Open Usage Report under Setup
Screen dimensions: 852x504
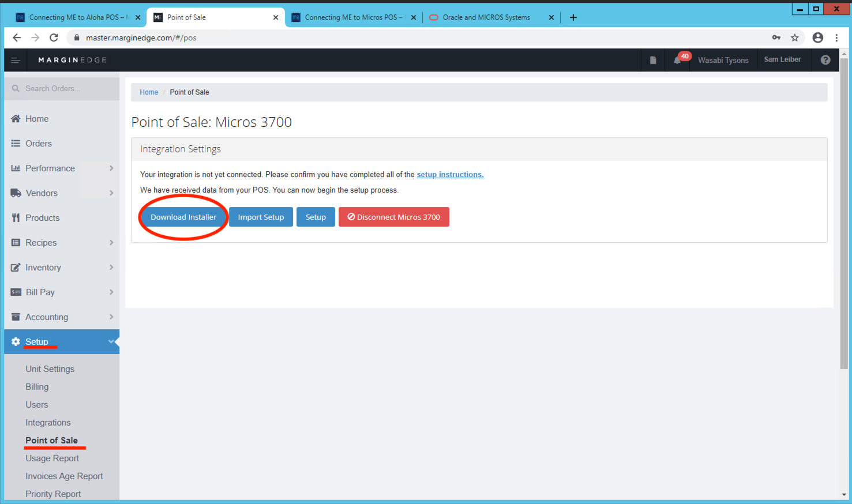pos(52,458)
